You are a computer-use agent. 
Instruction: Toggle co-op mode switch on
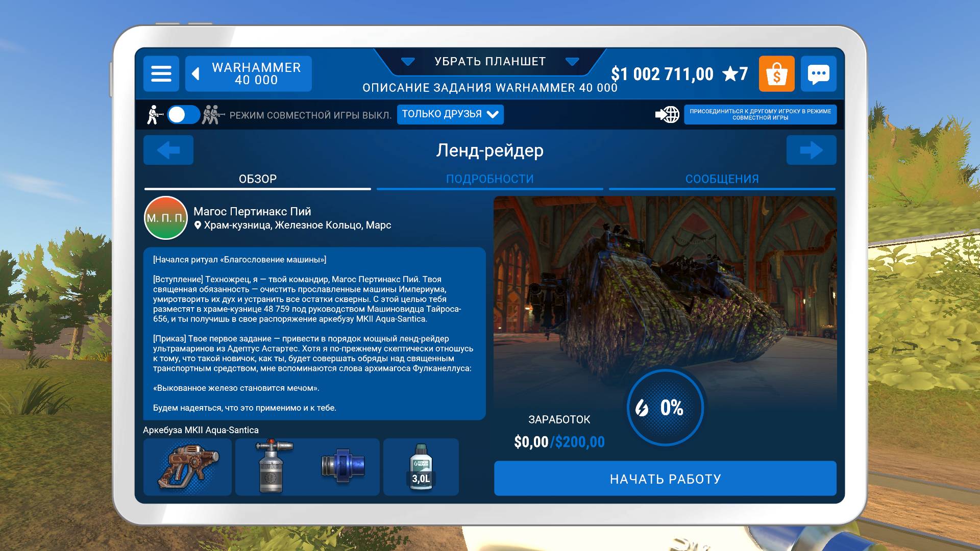pos(183,115)
